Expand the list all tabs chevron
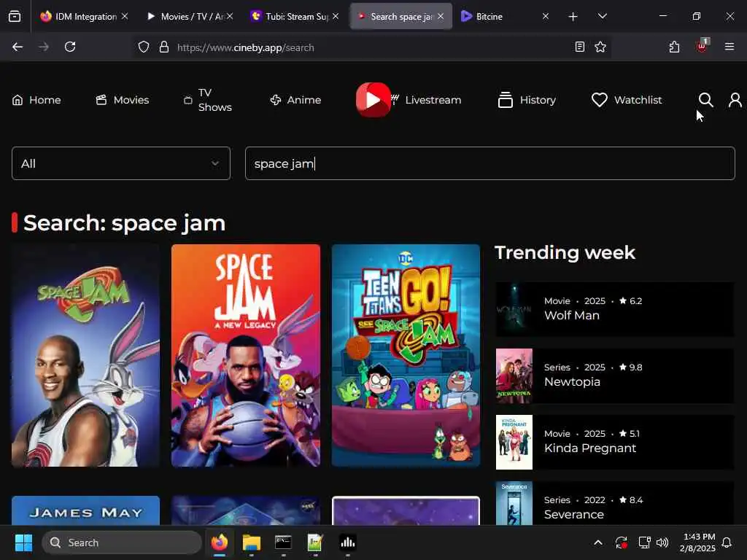 602,16
